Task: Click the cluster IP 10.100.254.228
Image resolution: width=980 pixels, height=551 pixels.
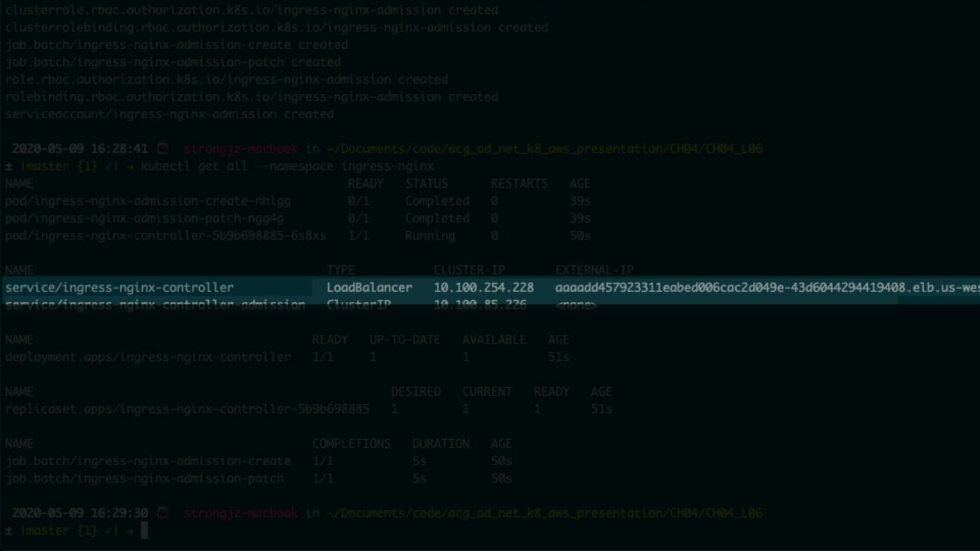Action: click(483, 288)
